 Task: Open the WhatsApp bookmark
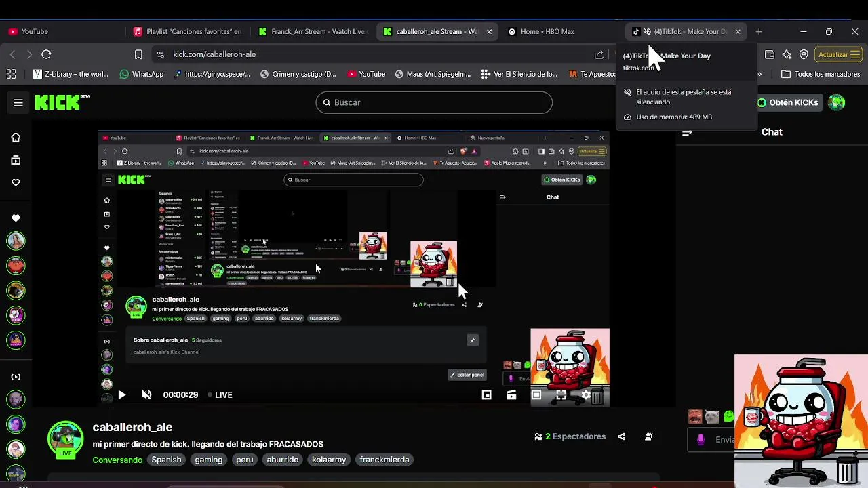141,74
